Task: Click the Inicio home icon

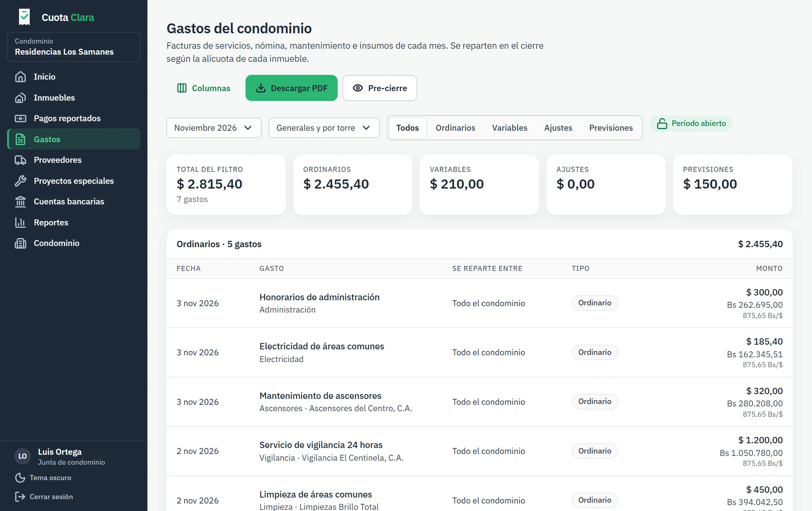Action: tap(20, 77)
